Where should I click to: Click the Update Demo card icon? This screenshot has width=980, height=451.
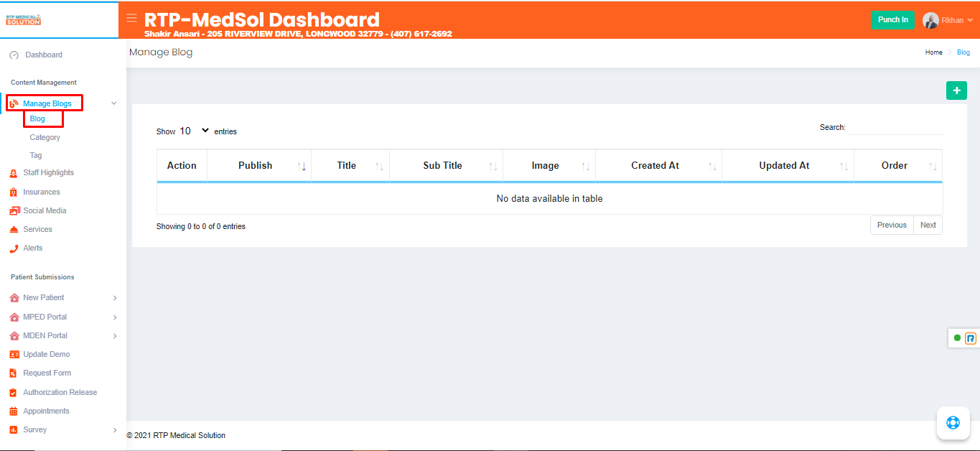point(14,355)
